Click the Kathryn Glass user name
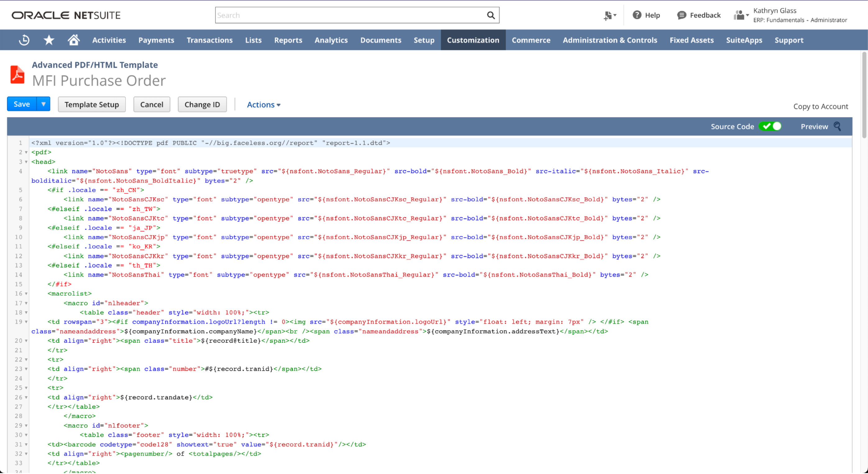The width and height of the screenshot is (868, 474). point(775,11)
